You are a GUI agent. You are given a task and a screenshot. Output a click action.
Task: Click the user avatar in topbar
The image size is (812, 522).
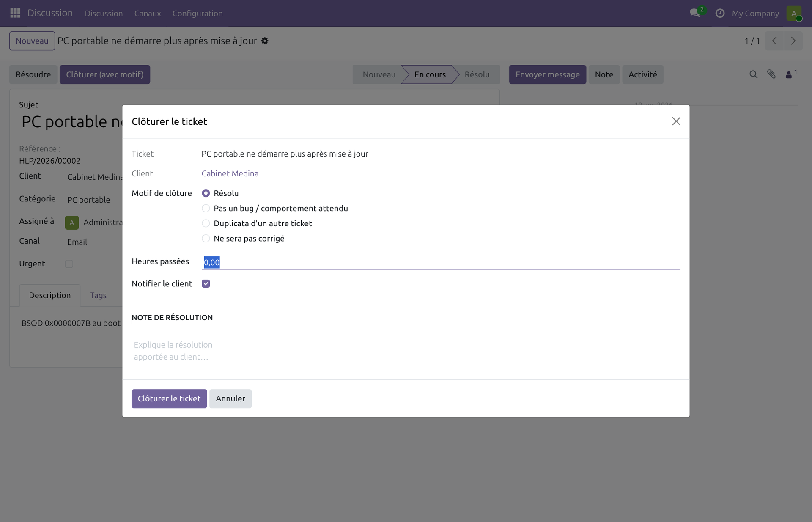point(795,13)
